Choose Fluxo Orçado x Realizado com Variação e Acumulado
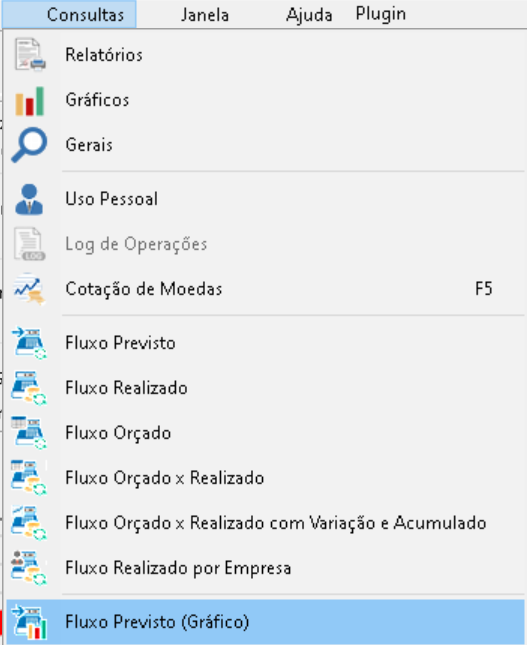Viewport: 527px width, 645px height. (x=265, y=523)
